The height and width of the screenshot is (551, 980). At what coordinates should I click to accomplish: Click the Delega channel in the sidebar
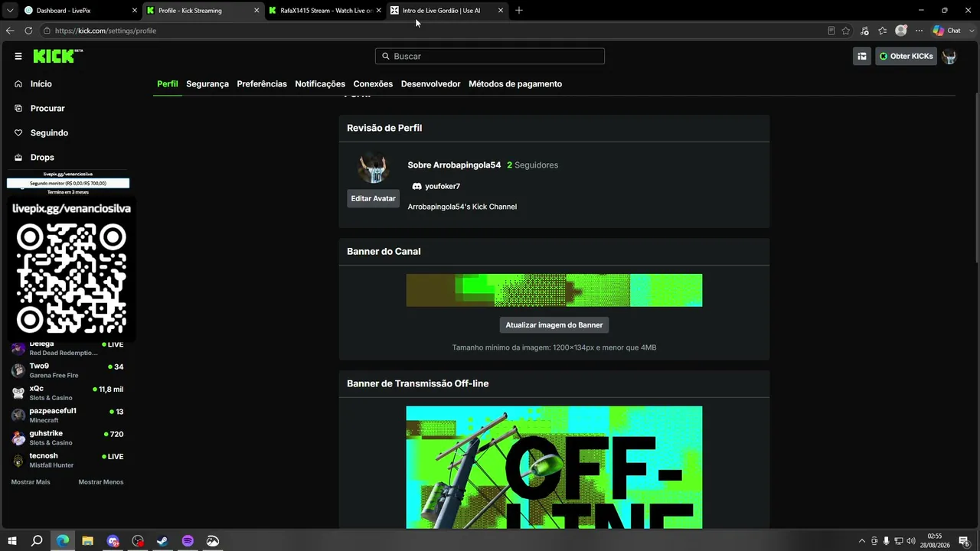point(69,348)
